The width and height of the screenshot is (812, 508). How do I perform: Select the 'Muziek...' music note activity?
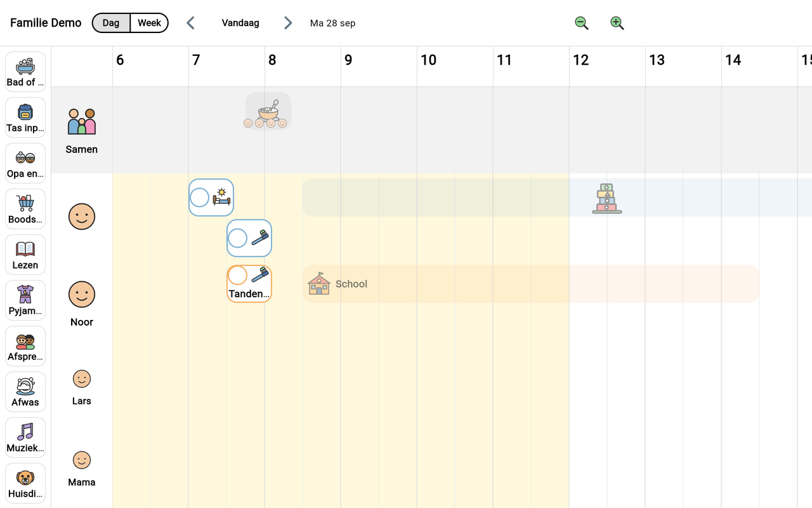pos(25,438)
